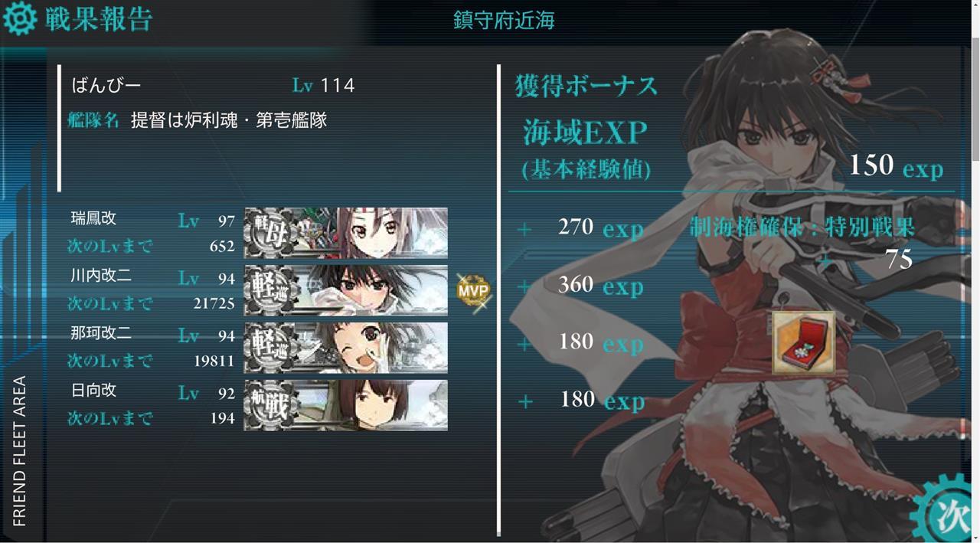Click the gear icon beside 戦果報告
Screen dimensions: 980x543
(19, 18)
